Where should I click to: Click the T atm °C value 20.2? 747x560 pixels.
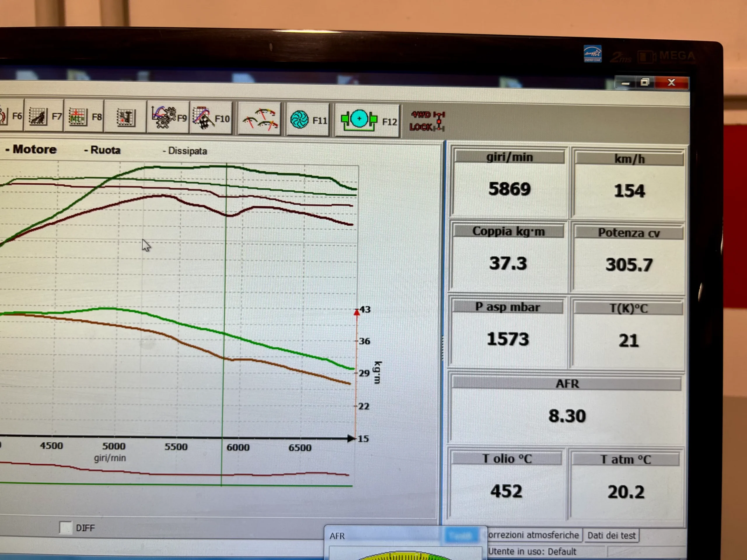(x=626, y=492)
